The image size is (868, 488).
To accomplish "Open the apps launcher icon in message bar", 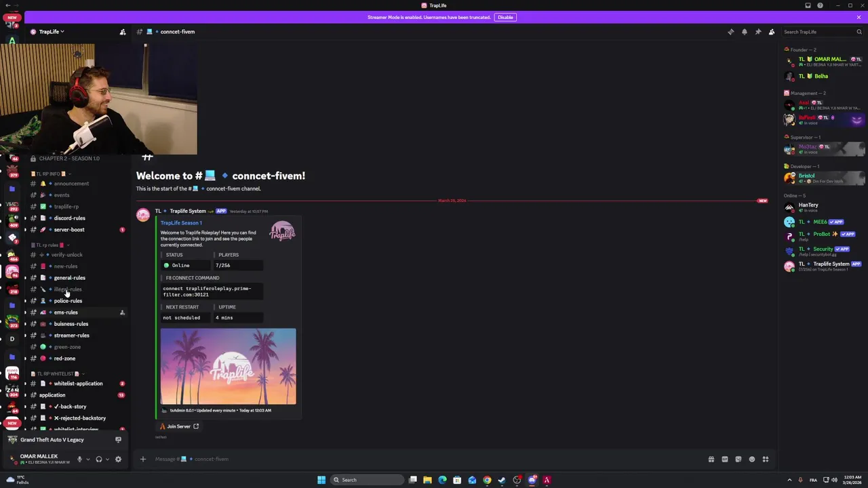I will (765, 460).
